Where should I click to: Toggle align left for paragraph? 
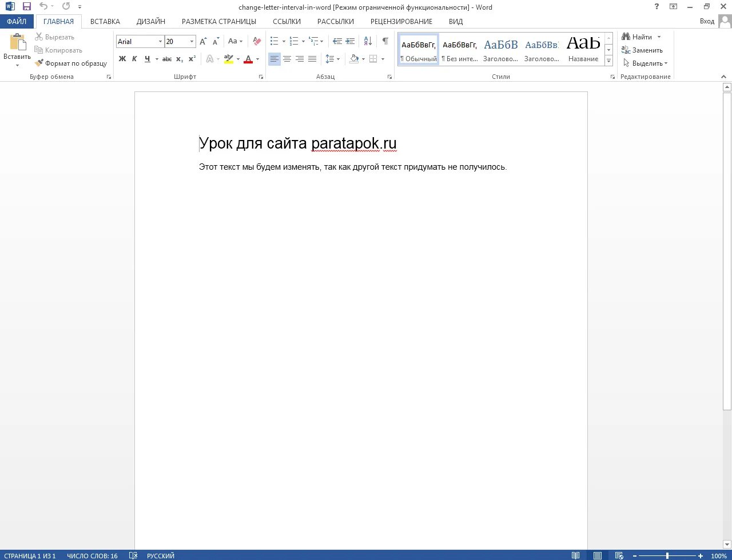click(274, 59)
